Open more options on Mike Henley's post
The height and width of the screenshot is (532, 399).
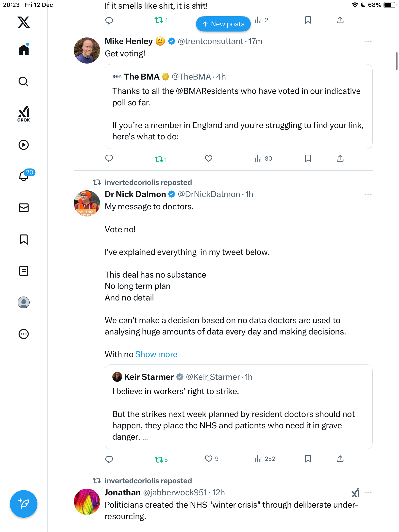[368, 41]
